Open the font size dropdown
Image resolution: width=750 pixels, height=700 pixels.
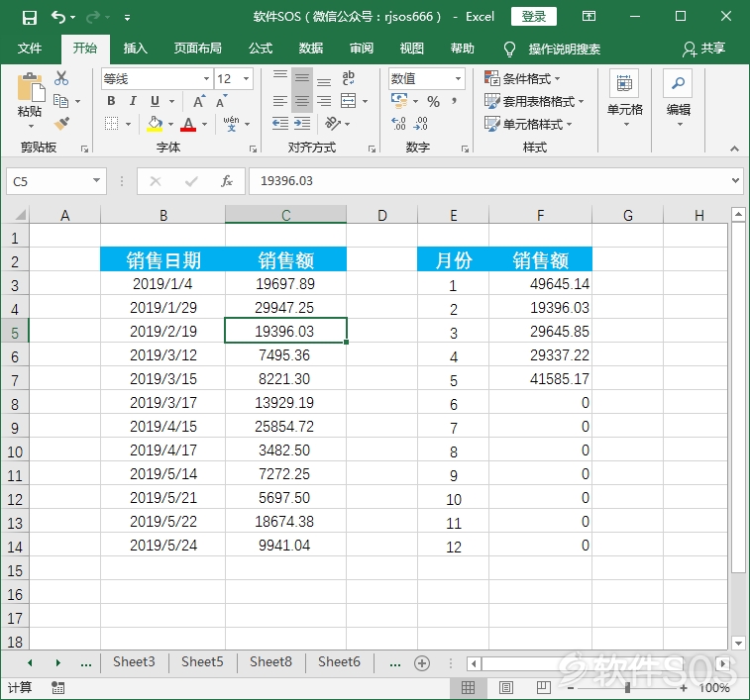pos(247,78)
